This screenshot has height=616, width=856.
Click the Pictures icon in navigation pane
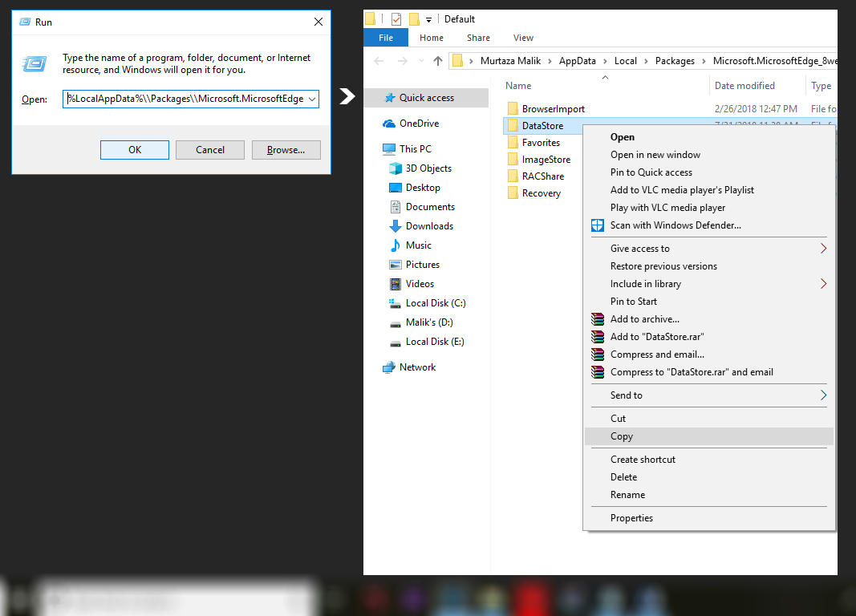pos(396,265)
